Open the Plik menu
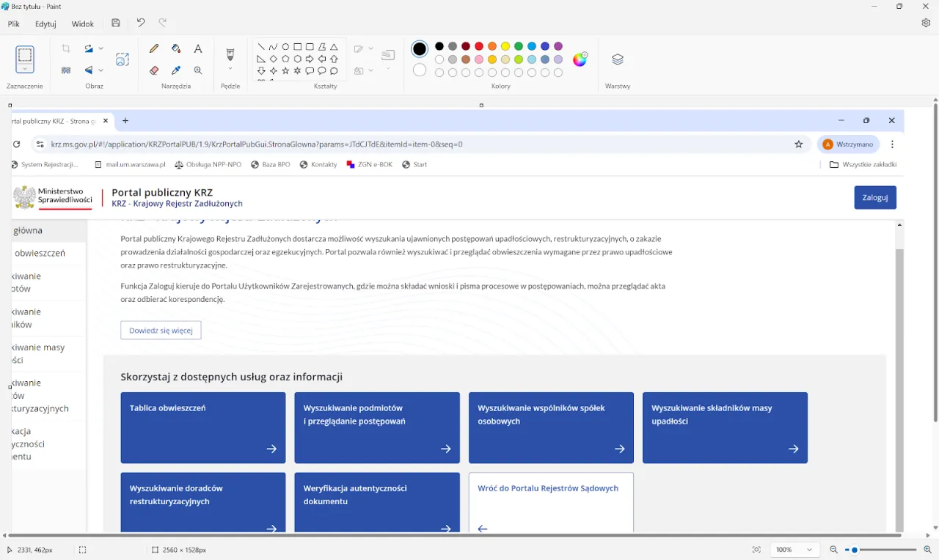This screenshot has width=939, height=560. point(14,24)
